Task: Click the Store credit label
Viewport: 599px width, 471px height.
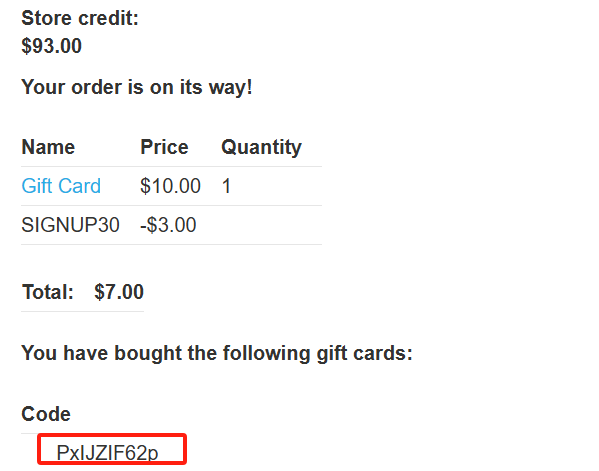Action: tap(80, 18)
